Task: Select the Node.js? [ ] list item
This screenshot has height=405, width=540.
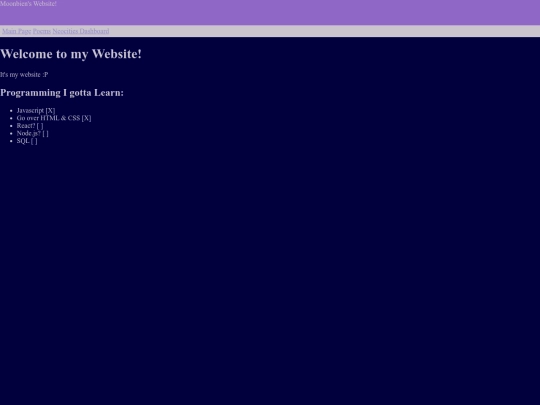Action: pyautogui.click(x=33, y=133)
